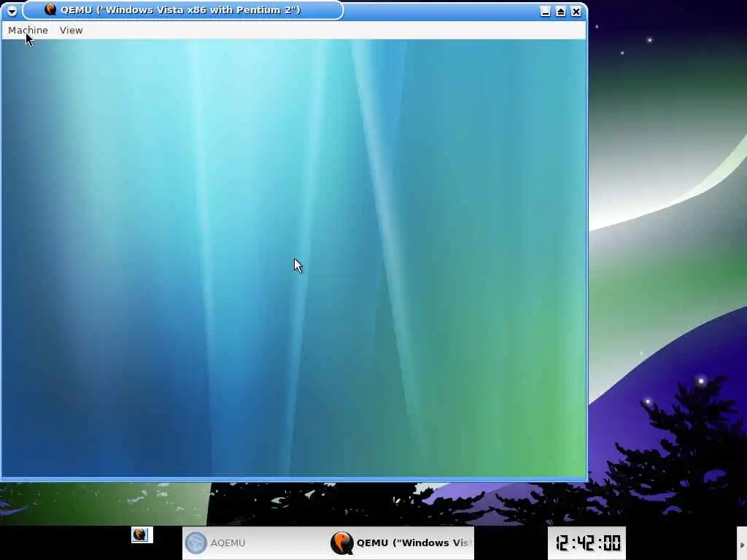Switch to AQEMU in the taskbar
747x560 pixels.
point(255,542)
